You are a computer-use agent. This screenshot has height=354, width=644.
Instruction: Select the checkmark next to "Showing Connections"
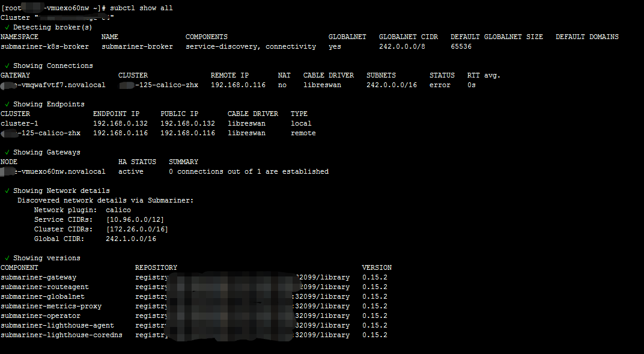tap(6, 66)
